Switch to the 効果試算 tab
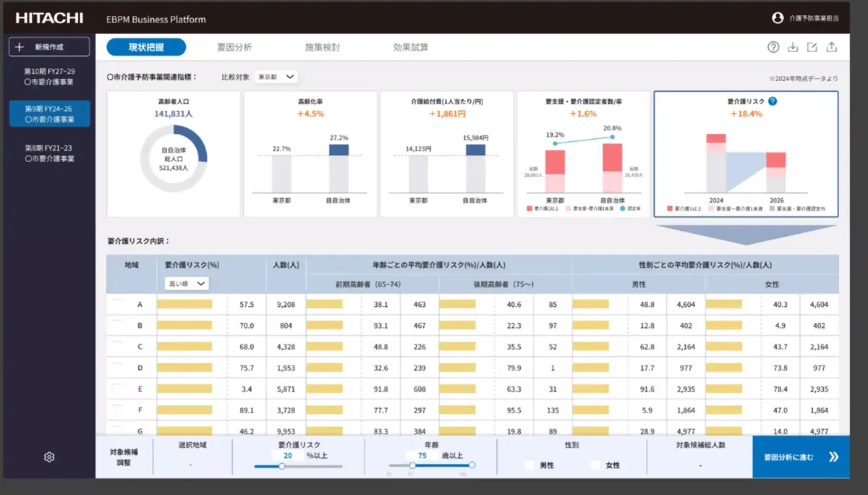 pos(411,47)
